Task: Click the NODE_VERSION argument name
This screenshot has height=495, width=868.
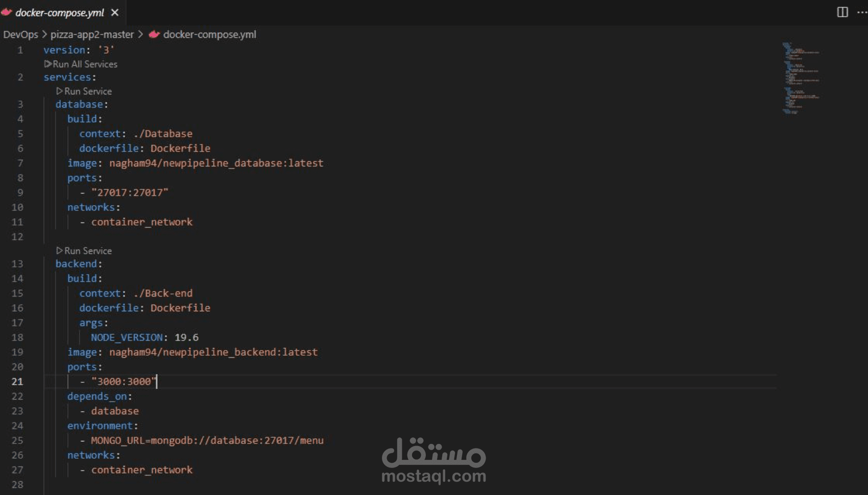Action: coord(127,337)
